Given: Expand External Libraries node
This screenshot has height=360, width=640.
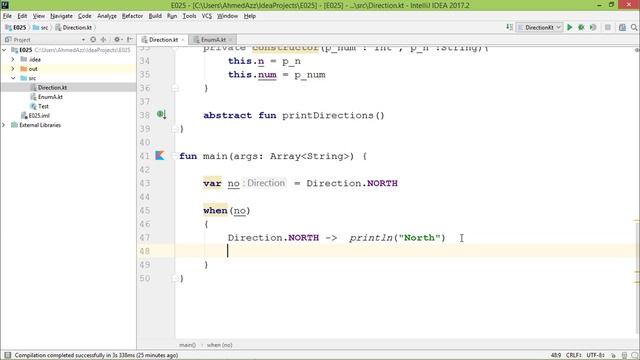Looking at the screenshot, I should click(4, 125).
